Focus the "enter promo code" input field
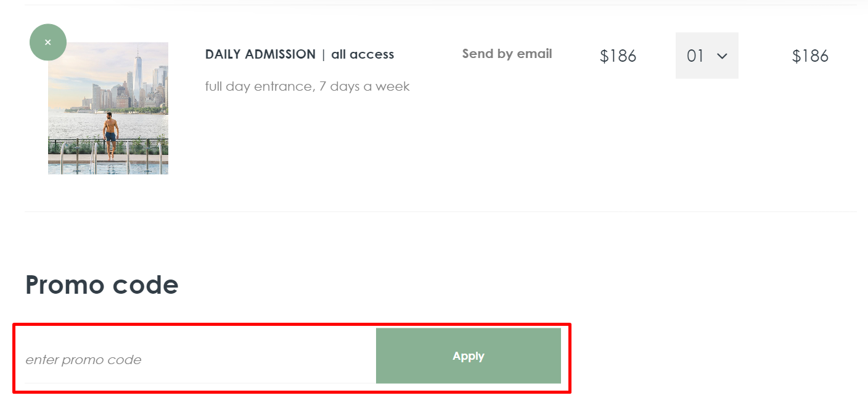 pos(197,359)
